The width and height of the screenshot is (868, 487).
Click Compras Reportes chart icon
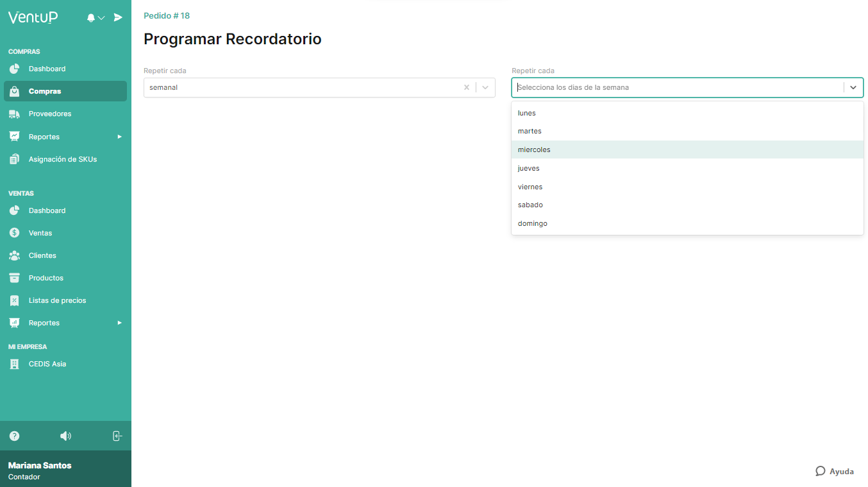point(15,137)
